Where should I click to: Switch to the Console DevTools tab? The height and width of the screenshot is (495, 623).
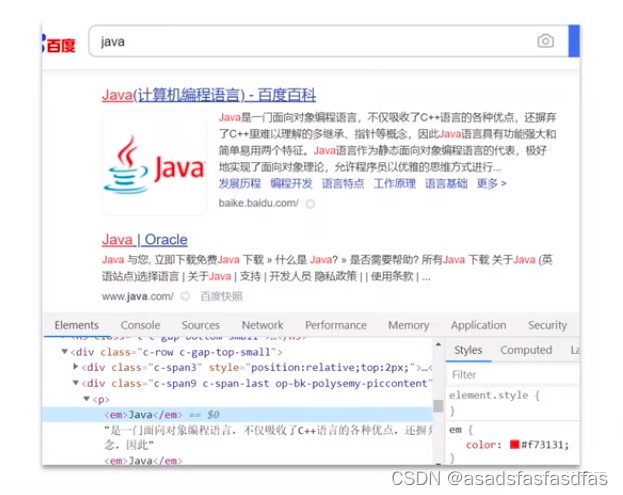(x=140, y=325)
